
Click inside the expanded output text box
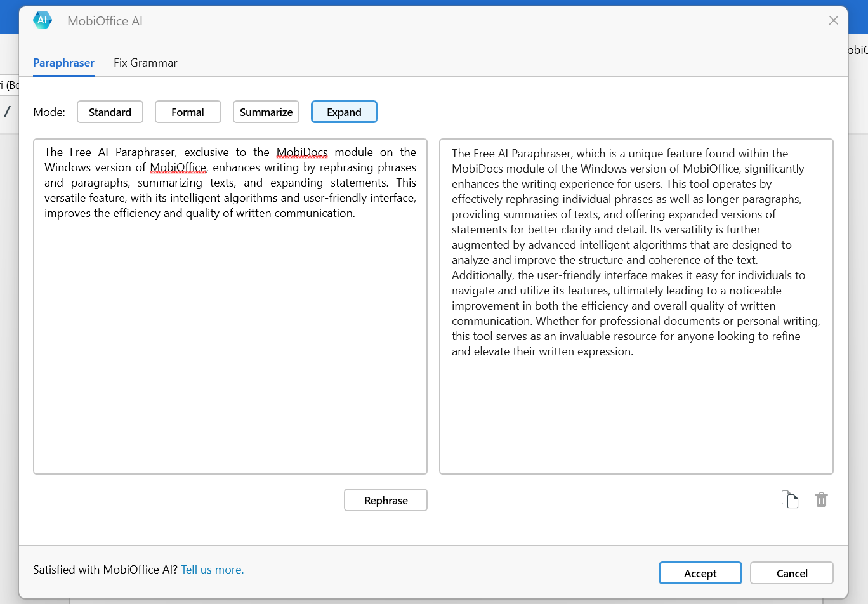coord(636,306)
